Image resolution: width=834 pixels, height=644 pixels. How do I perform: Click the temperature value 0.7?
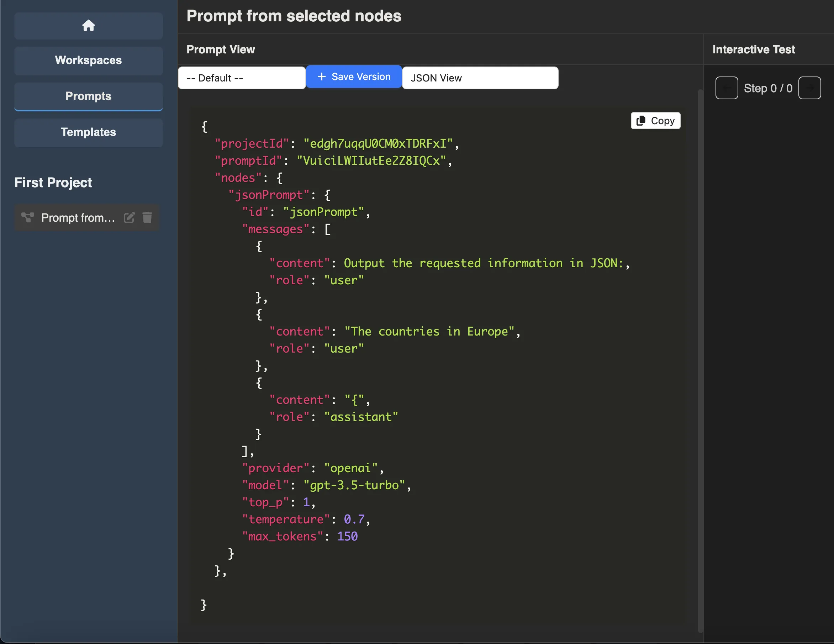click(x=354, y=519)
